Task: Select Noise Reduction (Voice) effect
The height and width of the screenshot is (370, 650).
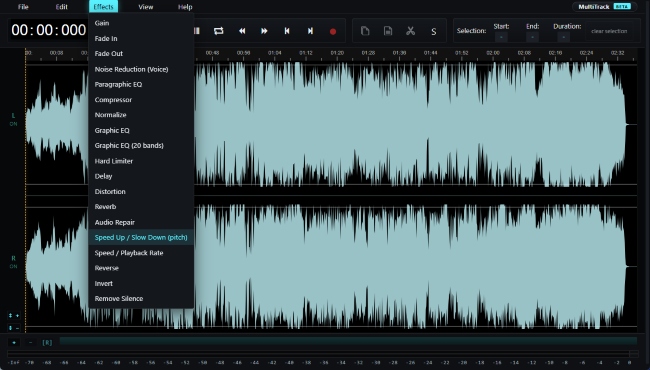Action: point(141,69)
